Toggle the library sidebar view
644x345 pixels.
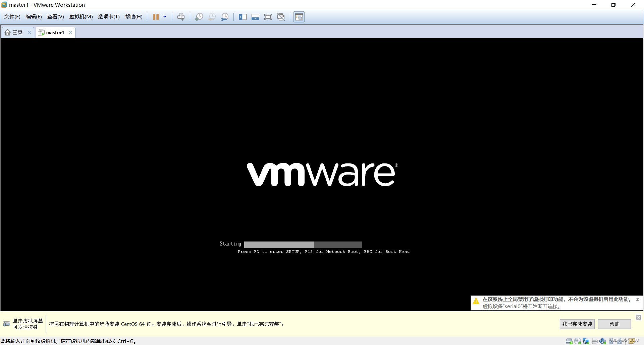243,17
